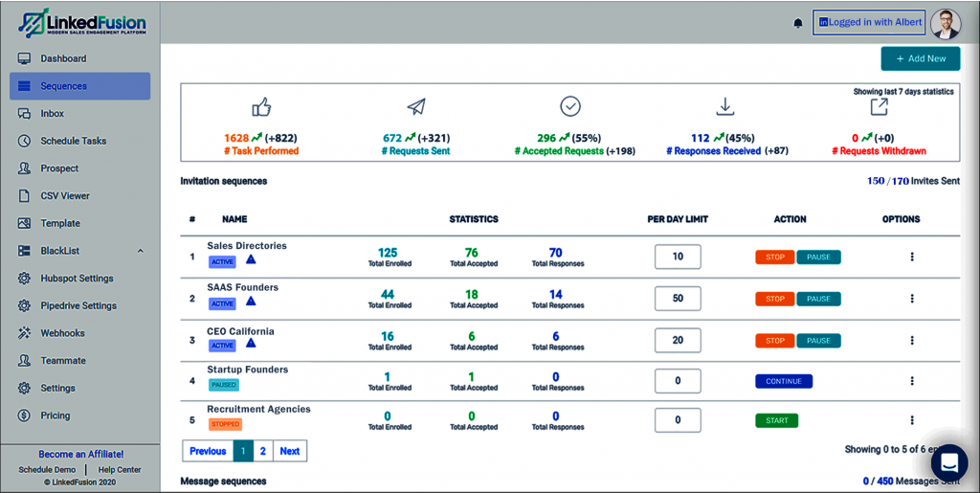
Task: Open options menu for CEO California
Action: pyautogui.click(x=912, y=340)
